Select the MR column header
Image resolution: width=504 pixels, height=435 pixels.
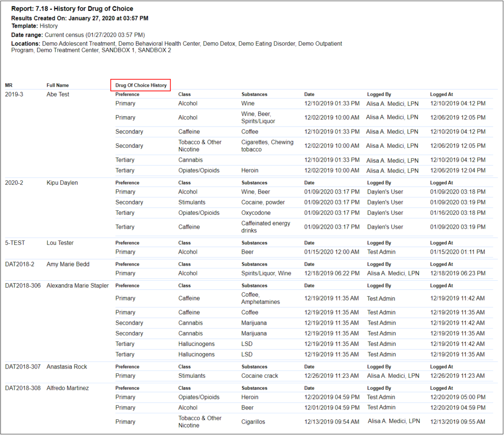[9, 85]
